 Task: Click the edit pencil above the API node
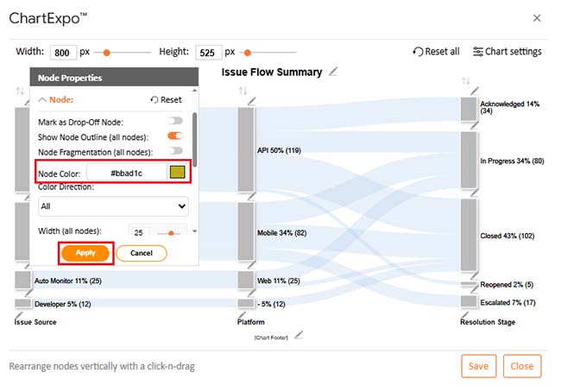pyautogui.click(x=252, y=101)
